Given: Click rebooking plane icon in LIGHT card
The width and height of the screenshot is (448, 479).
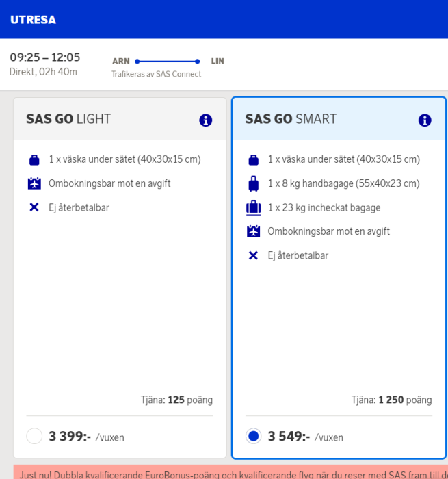Looking at the screenshot, I should (x=34, y=183).
